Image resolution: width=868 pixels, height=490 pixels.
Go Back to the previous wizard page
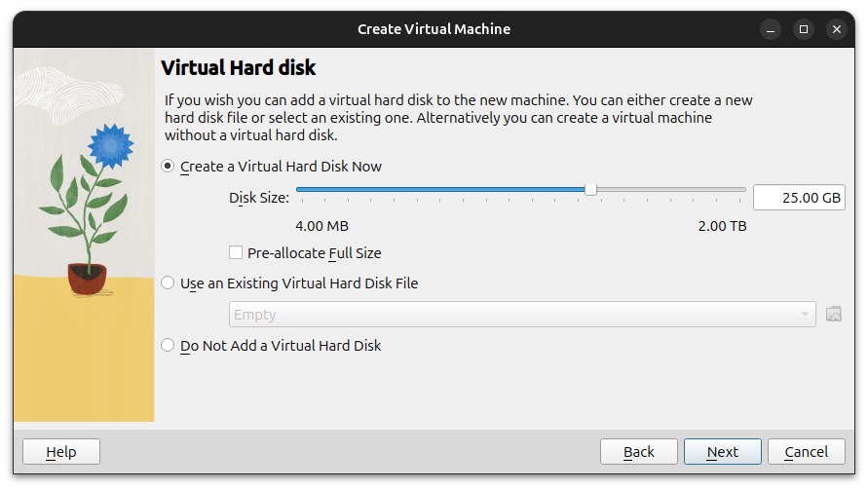tap(638, 452)
